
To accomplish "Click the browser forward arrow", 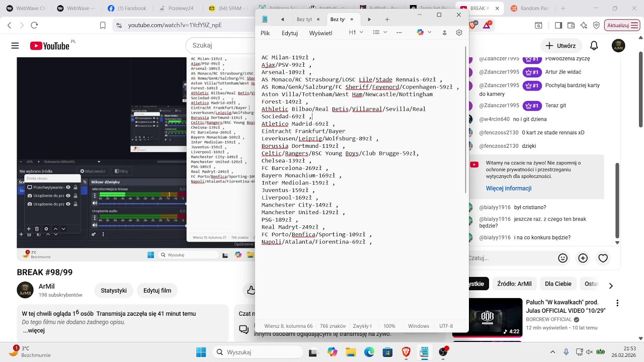I will pyautogui.click(x=22, y=25).
